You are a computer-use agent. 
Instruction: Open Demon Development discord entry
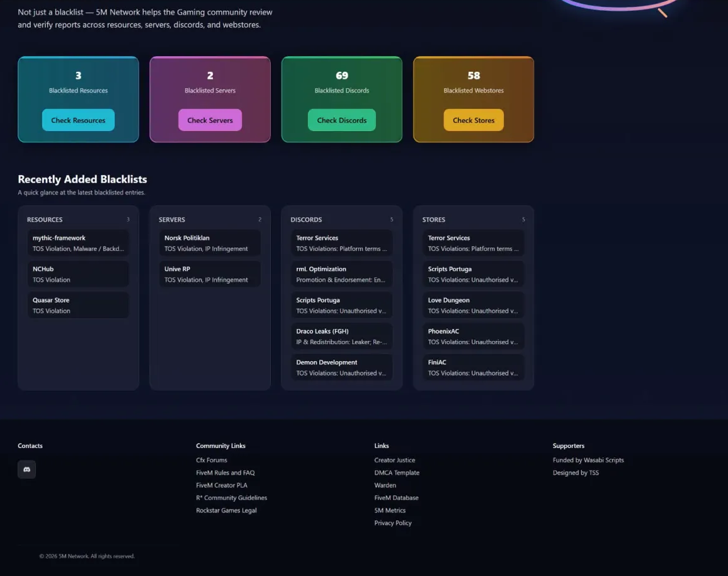(x=342, y=367)
